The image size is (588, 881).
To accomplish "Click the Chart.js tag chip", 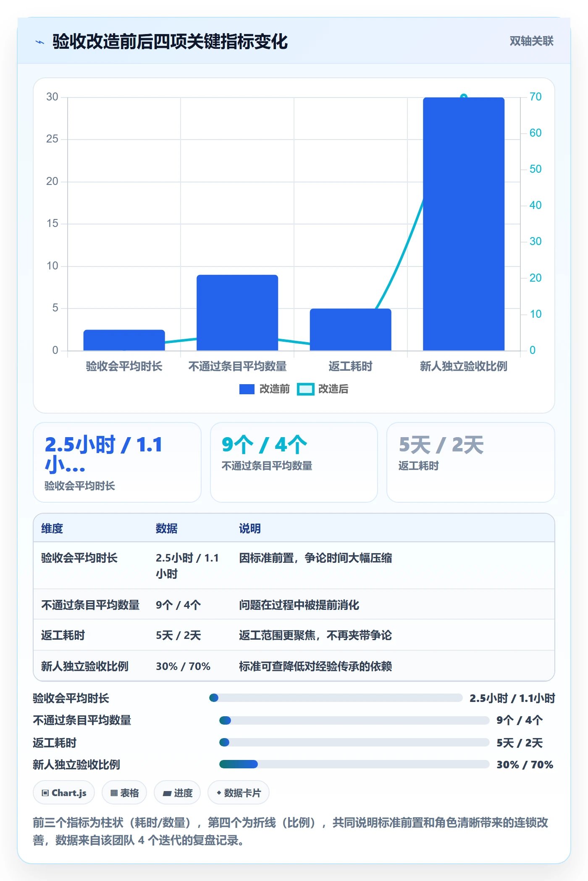I will point(64,793).
